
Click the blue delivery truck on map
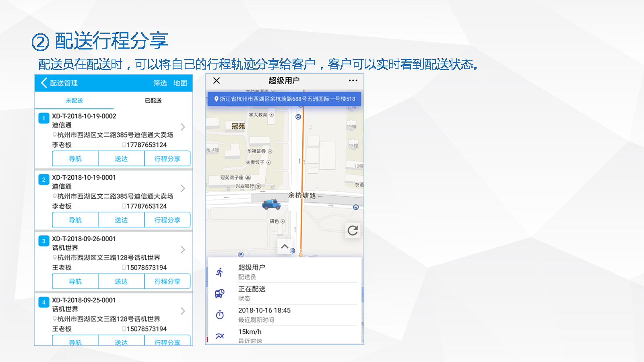(271, 204)
